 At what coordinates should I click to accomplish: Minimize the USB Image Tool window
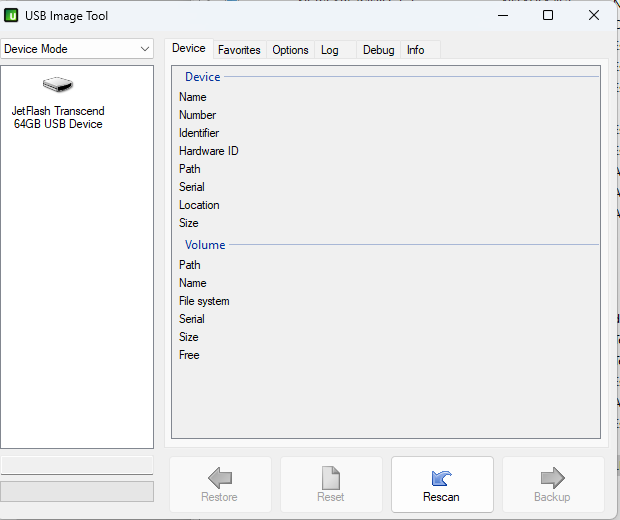point(500,16)
